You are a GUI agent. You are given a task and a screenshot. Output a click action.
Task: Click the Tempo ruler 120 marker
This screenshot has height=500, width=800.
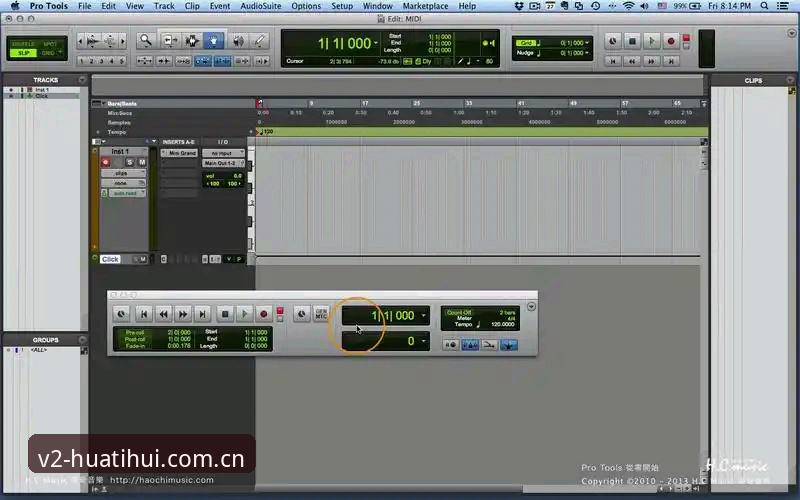pyautogui.click(x=266, y=132)
